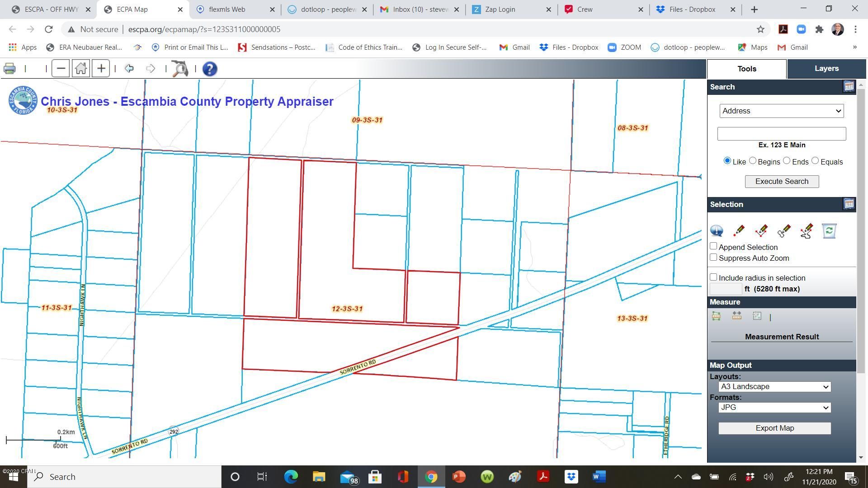Click the print map icon
This screenshot has height=488, width=868.
click(x=9, y=68)
